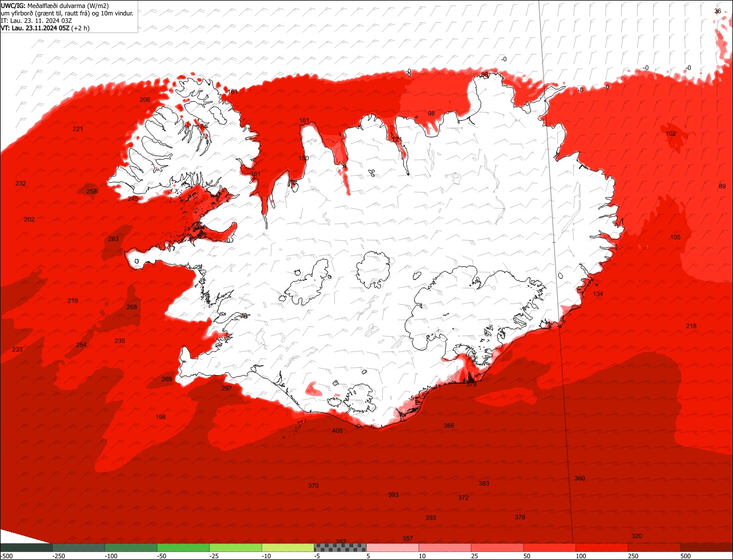Click the flux value 221

[78, 129]
